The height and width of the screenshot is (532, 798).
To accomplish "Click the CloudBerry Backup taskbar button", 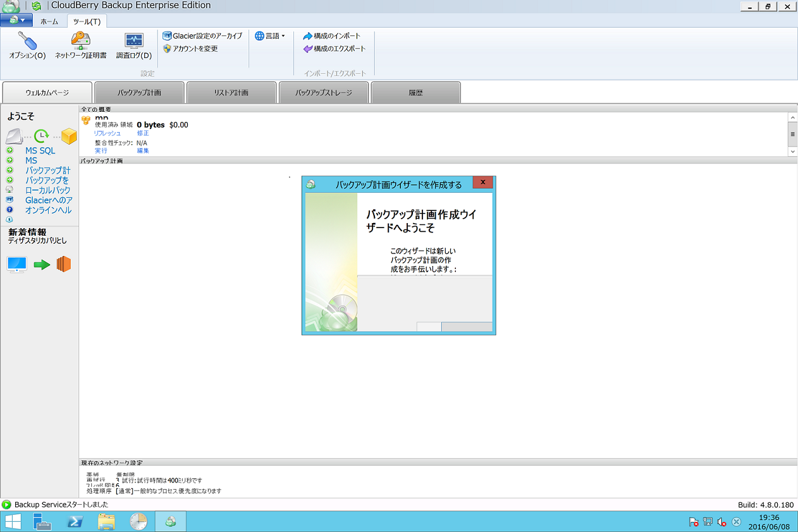I will coord(171,522).
